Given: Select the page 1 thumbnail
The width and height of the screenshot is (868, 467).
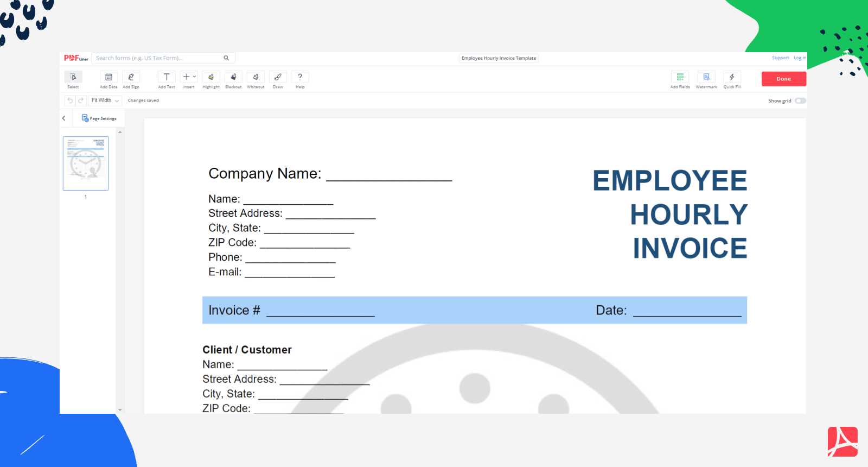Looking at the screenshot, I should tap(86, 163).
